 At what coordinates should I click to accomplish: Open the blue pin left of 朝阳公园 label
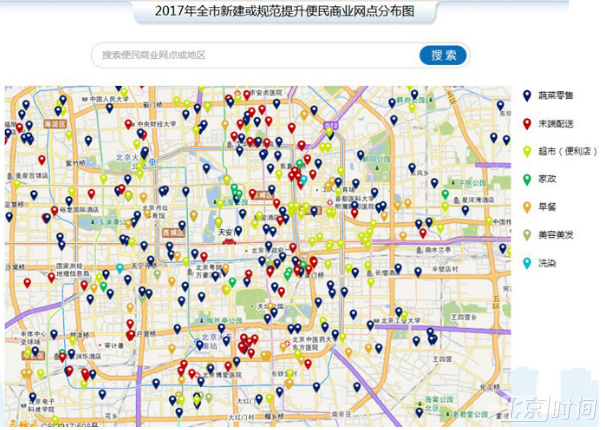tap(364, 155)
